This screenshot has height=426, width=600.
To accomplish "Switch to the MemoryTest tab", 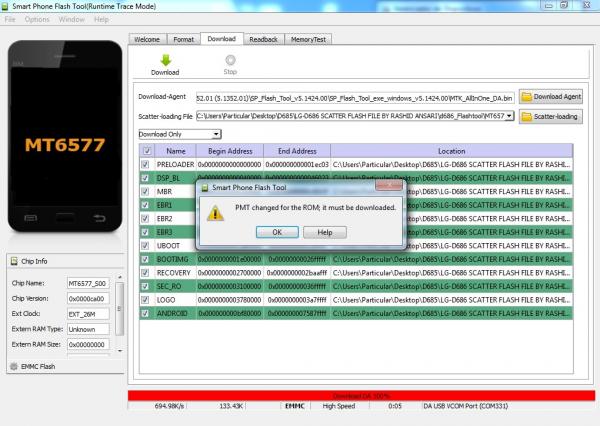I will click(x=308, y=39).
